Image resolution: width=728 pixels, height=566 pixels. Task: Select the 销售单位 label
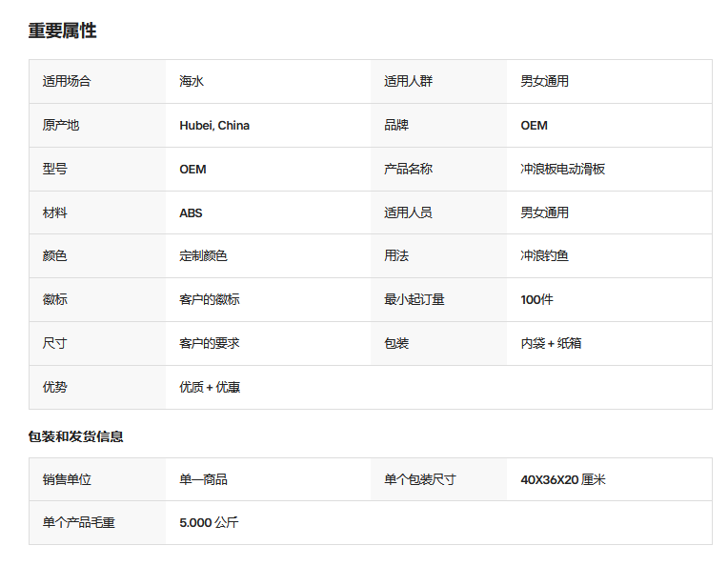click(x=67, y=479)
